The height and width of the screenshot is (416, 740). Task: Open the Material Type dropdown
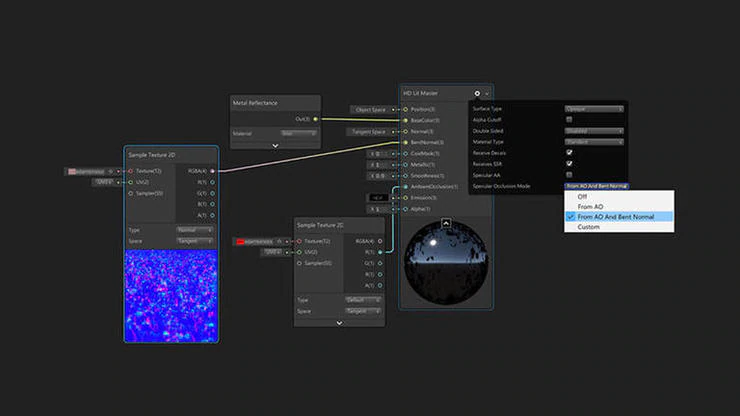pyautogui.click(x=594, y=142)
